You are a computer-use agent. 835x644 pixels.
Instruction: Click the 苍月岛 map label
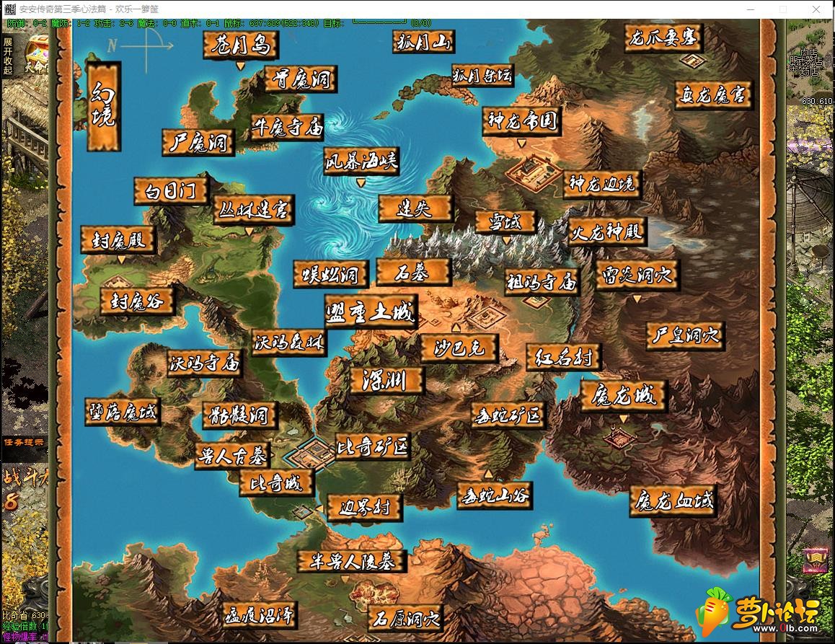click(241, 45)
